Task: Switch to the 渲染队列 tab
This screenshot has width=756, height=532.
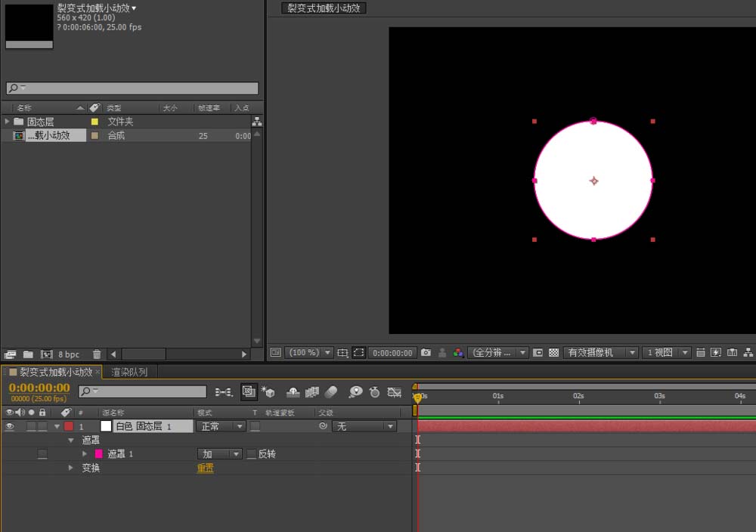Action: point(129,372)
